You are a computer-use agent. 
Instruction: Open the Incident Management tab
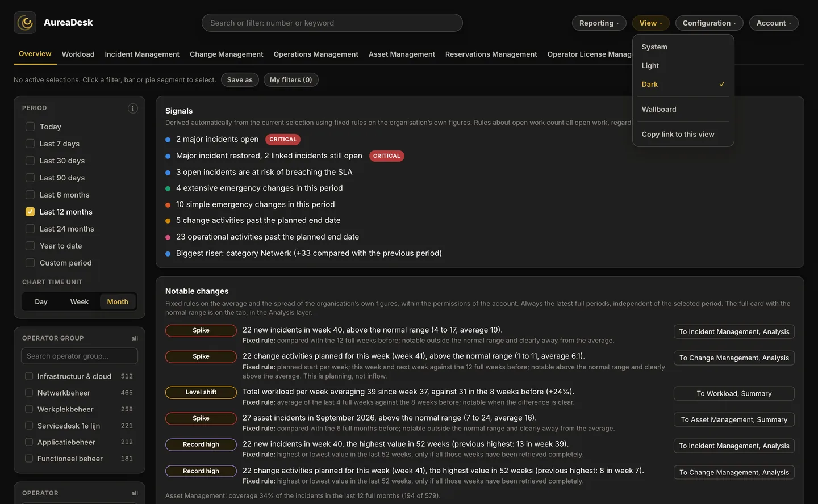(x=142, y=54)
